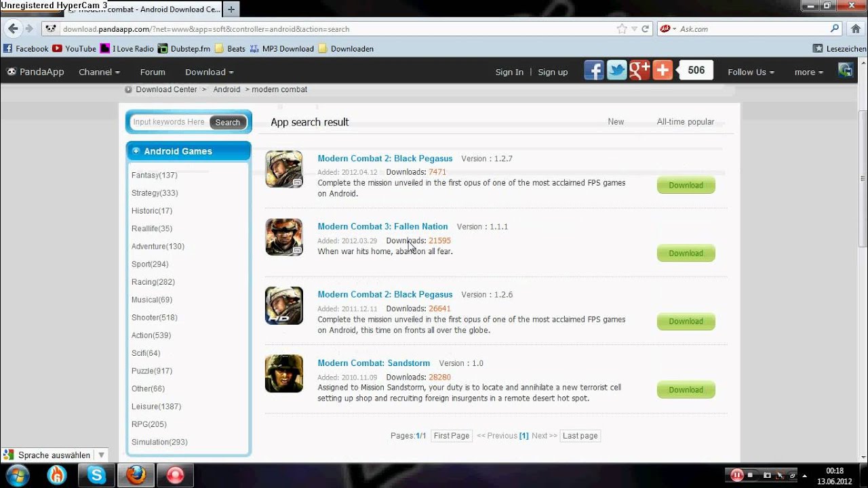The height and width of the screenshot is (488, 868).
Task: Click the browser back arrow button
Action: (12, 28)
